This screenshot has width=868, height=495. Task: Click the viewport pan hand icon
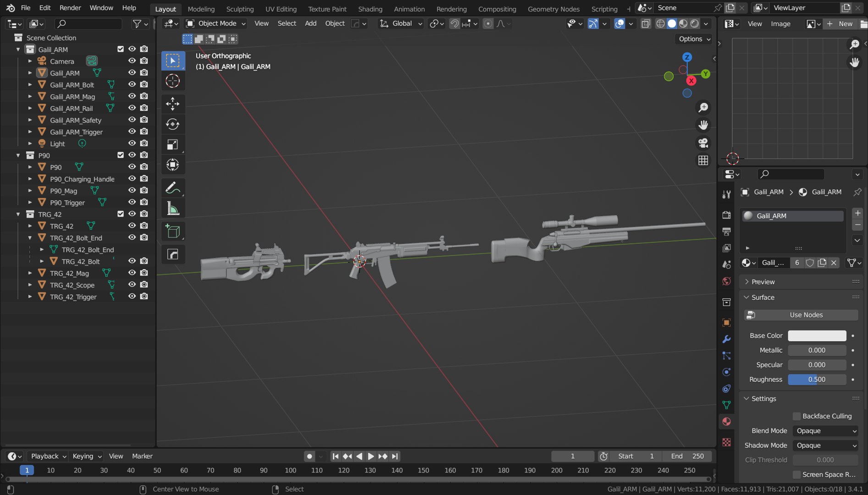(x=703, y=125)
